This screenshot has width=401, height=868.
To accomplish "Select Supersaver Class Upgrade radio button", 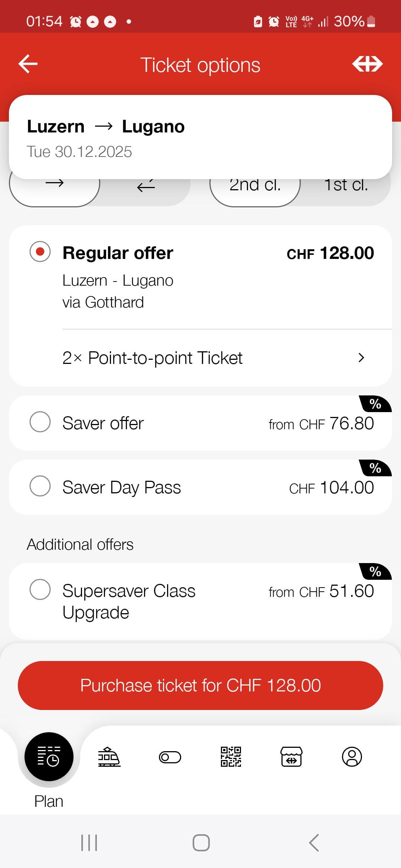I will [x=40, y=589].
